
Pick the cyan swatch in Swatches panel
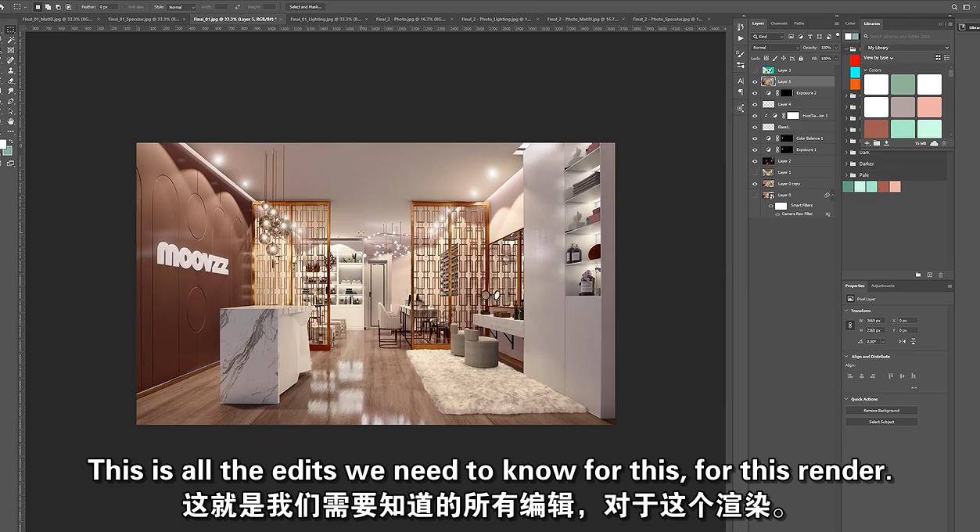coord(855,72)
